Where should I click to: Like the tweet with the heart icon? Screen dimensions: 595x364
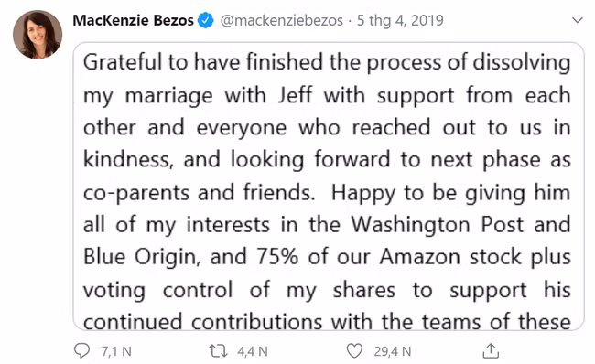point(354,350)
